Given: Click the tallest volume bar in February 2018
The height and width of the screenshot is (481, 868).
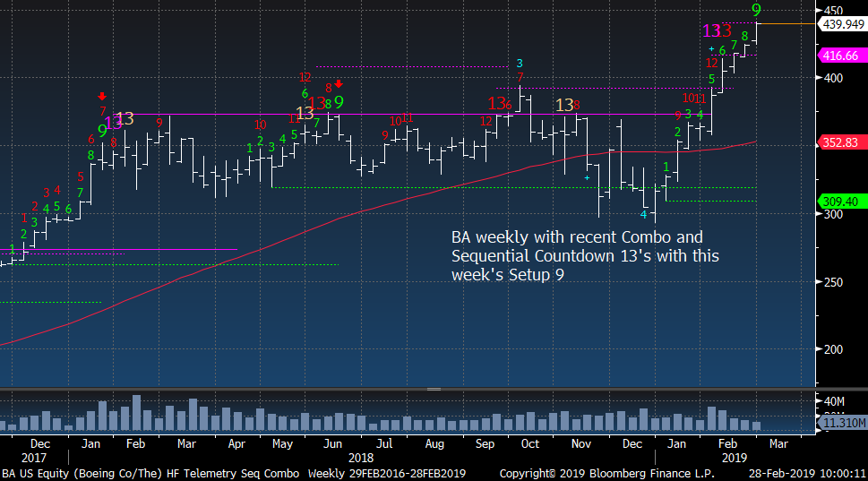Looking at the screenshot, I should tap(136, 412).
